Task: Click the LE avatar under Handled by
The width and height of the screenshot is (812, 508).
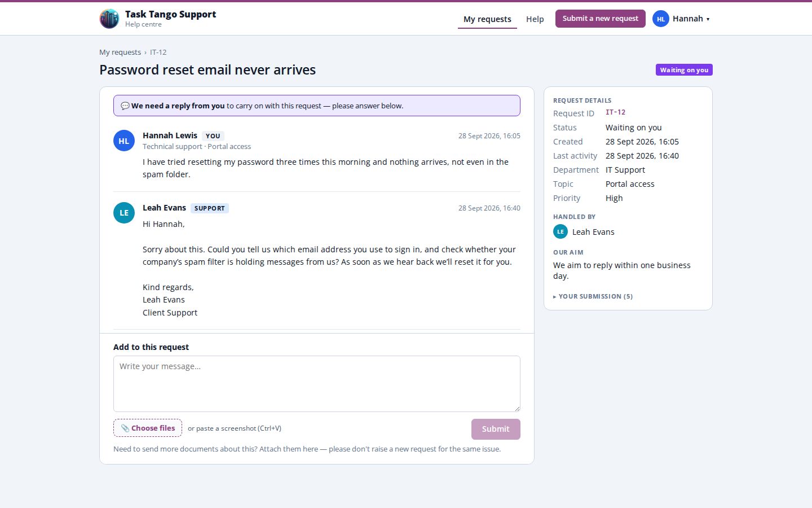Action: click(x=561, y=231)
